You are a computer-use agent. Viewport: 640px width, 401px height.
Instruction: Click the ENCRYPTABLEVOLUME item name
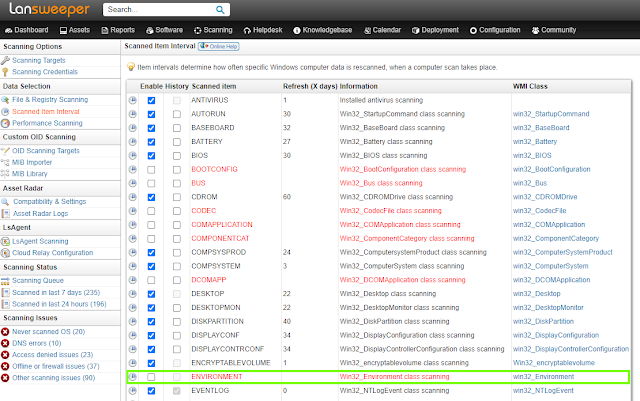tap(231, 363)
